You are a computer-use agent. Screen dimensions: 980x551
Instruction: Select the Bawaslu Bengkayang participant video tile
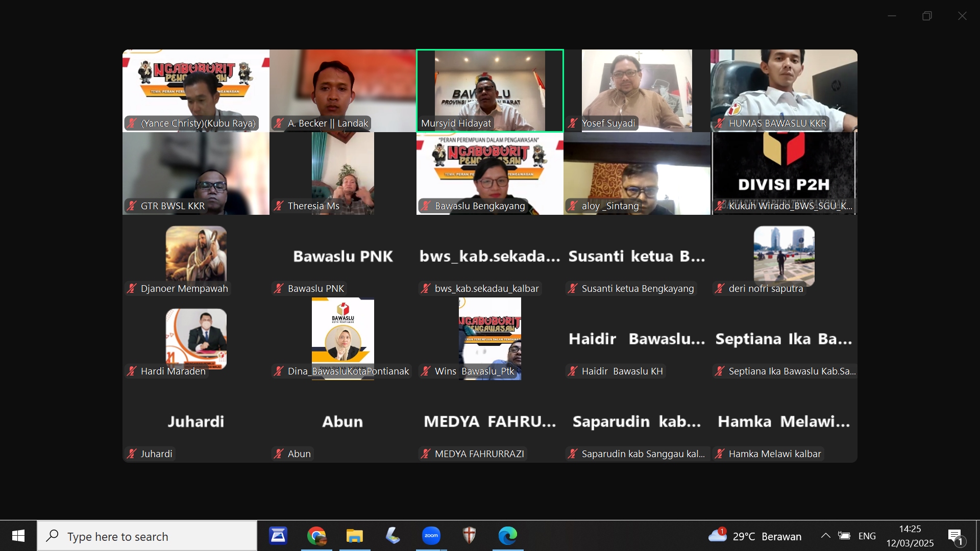click(x=490, y=173)
